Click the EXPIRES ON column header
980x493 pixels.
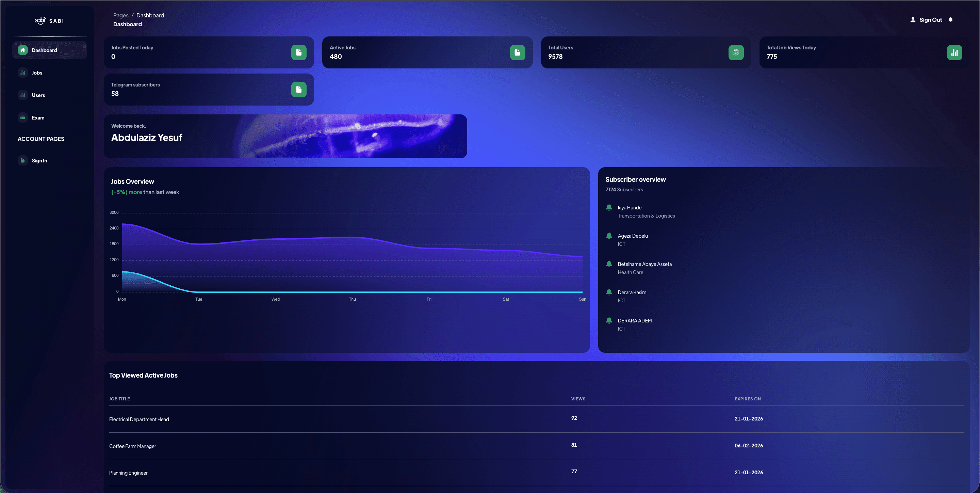click(x=748, y=399)
